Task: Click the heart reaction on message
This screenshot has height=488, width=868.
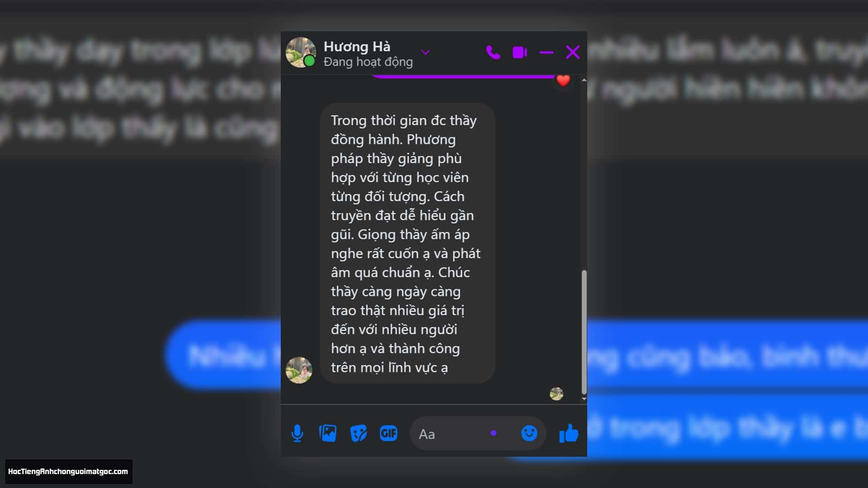Action: [563, 80]
